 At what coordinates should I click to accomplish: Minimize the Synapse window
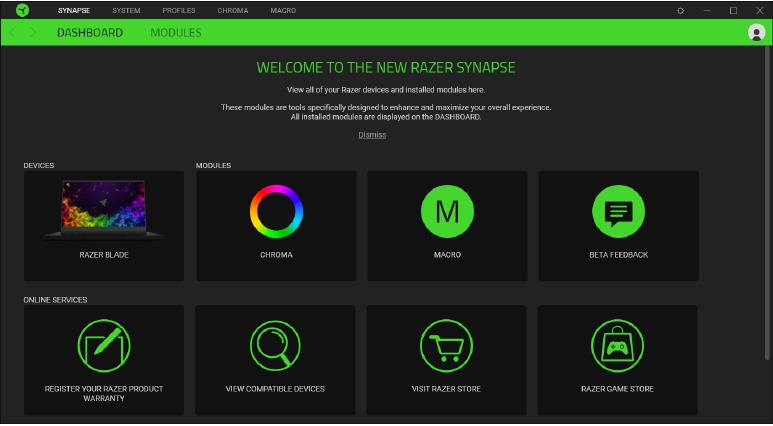coord(706,10)
